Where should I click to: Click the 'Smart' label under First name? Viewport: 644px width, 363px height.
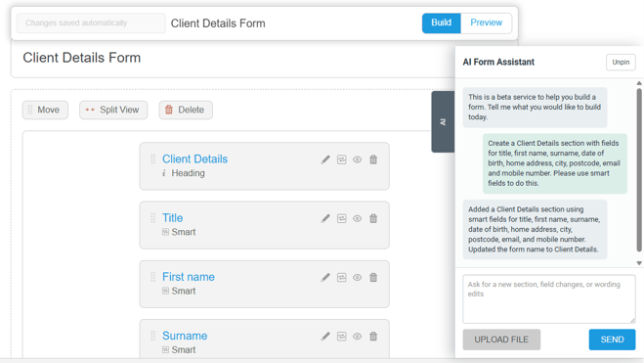tap(183, 291)
